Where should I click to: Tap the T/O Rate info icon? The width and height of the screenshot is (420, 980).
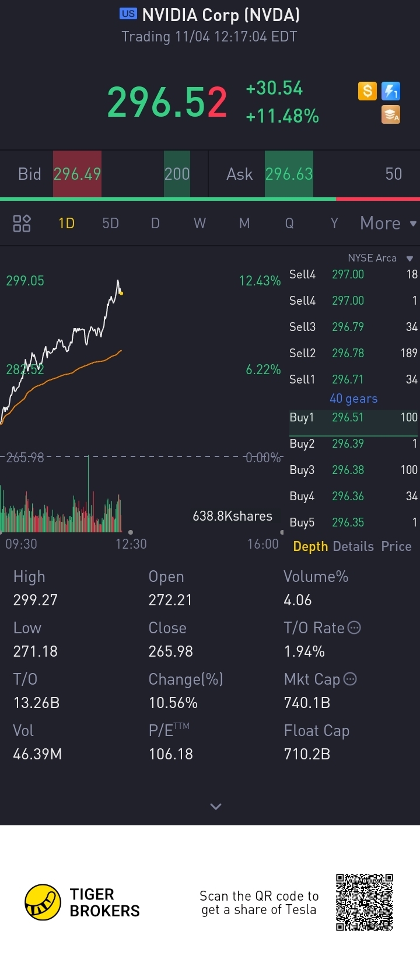pyautogui.click(x=354, y=627)
